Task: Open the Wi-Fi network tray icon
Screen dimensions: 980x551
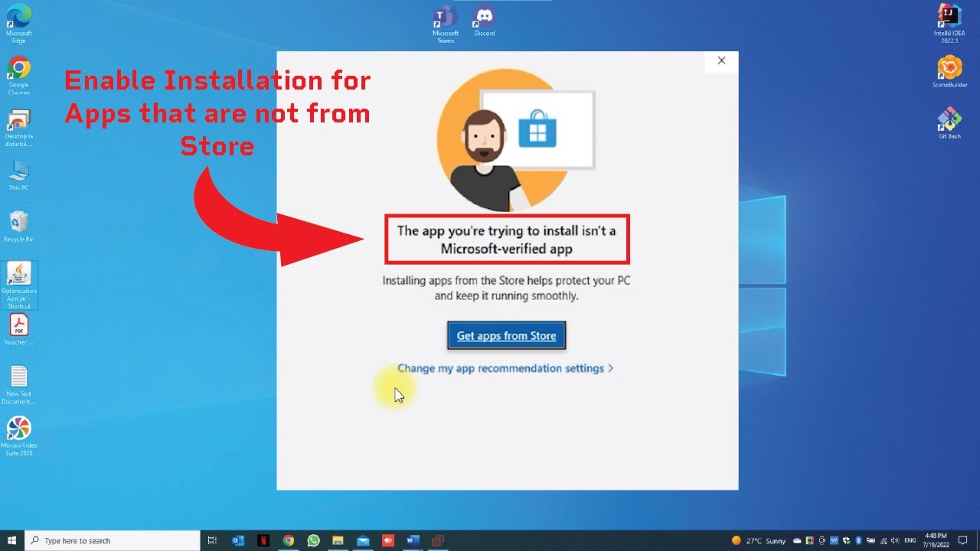Action: tap(884, 541)
